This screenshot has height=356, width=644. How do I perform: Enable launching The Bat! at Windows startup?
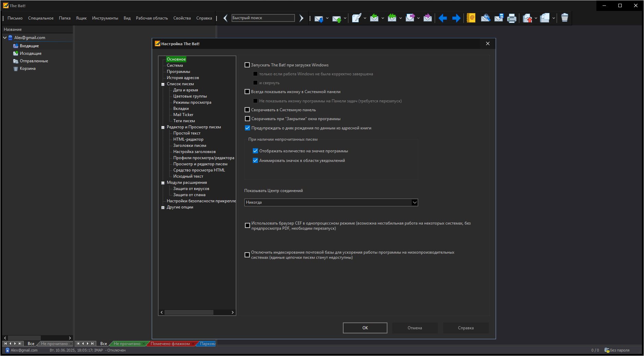coord(247,65)
